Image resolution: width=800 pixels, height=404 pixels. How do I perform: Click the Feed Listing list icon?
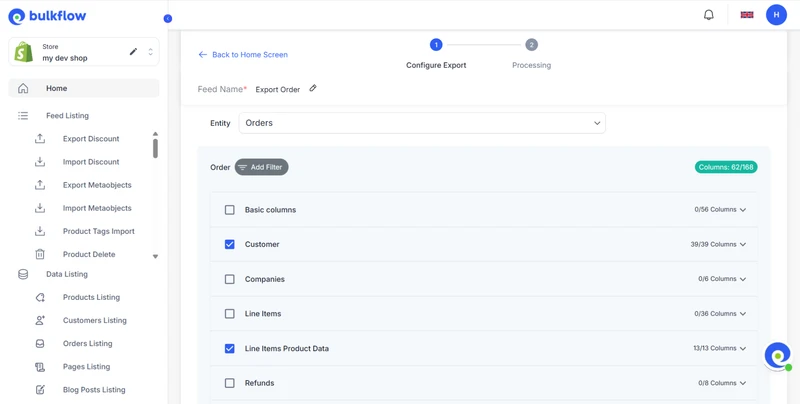click(23, 116)
